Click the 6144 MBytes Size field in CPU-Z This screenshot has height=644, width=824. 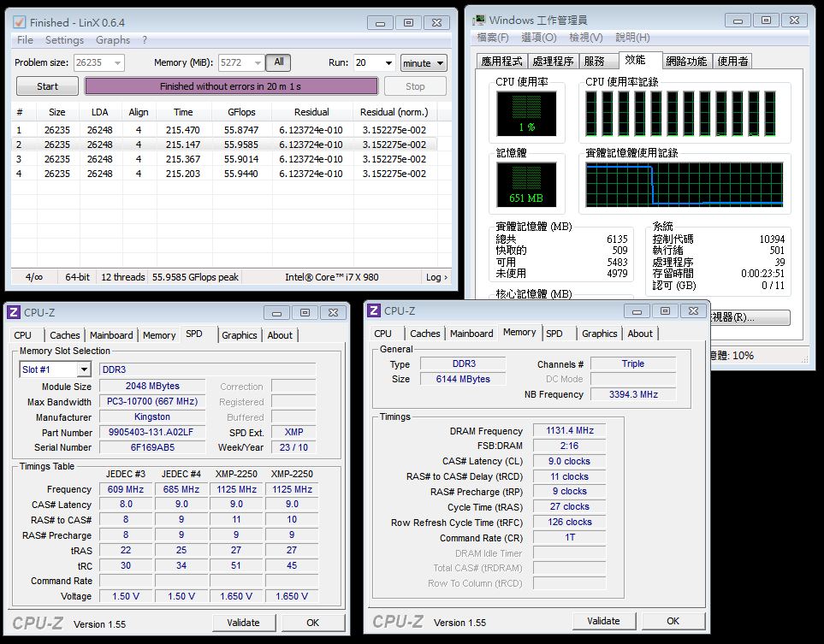tap(463, 379)
